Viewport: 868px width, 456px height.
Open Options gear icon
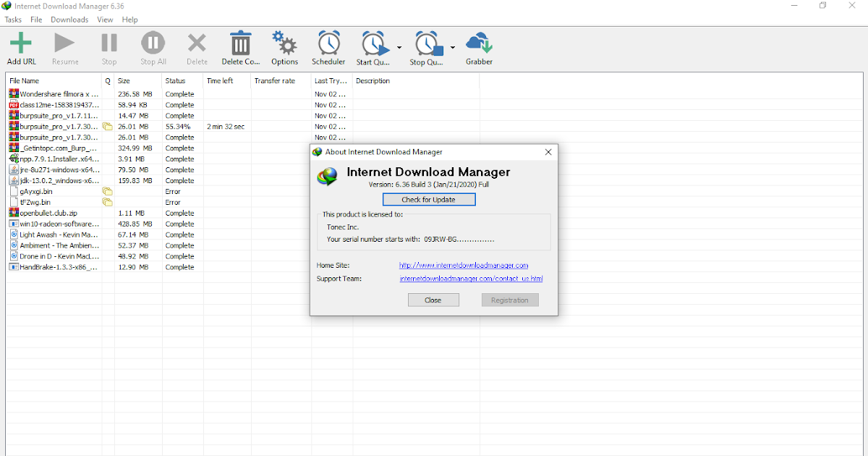click(284, 43)
